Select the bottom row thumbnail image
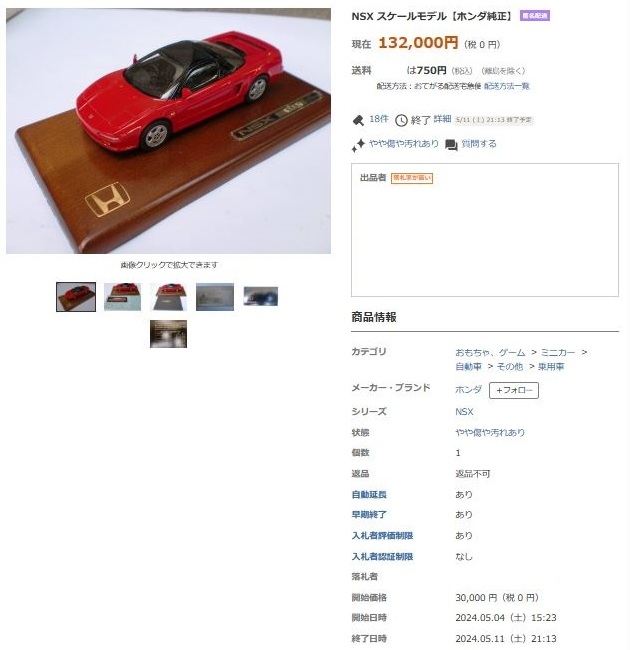630x650 pixels. [x=168, y=334]
